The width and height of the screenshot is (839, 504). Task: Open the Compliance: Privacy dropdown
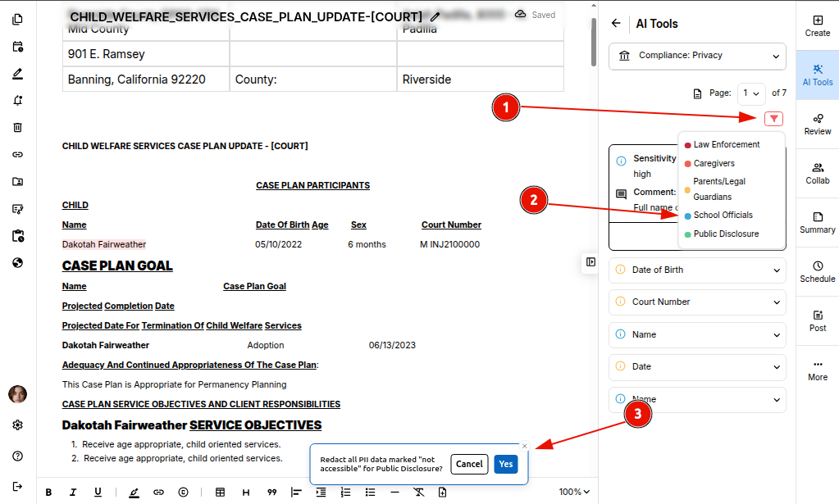click(x=697, y=56)
